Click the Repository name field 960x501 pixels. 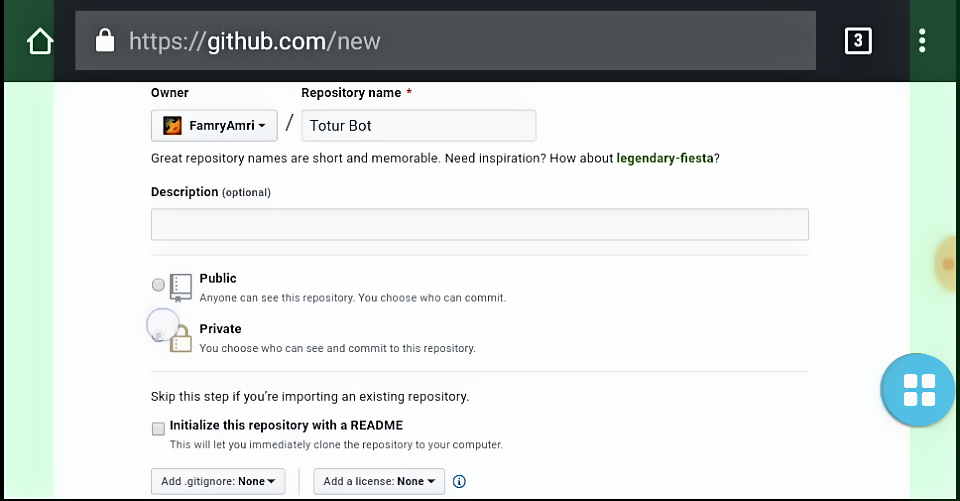coord(419,126)
